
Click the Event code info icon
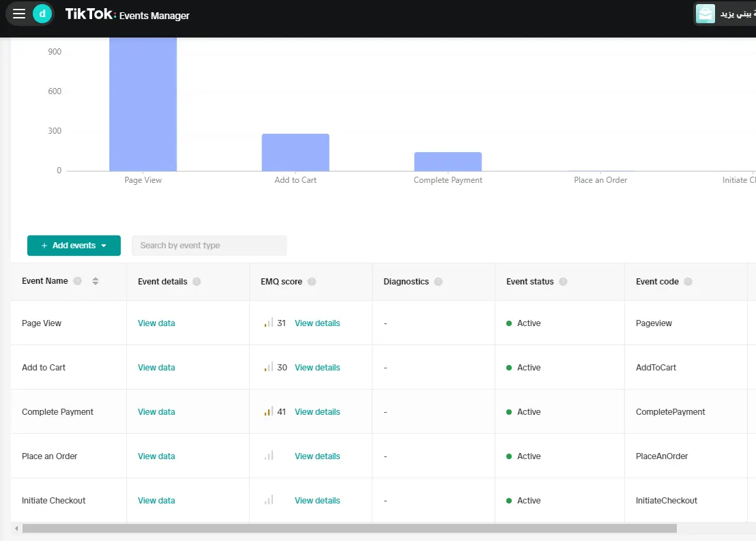(688, 282)
